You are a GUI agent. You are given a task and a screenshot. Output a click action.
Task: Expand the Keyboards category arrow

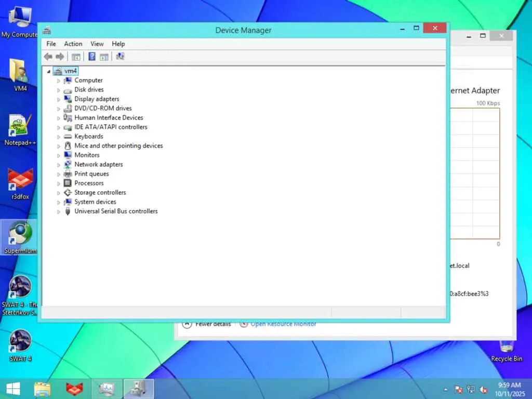[58, 137]
